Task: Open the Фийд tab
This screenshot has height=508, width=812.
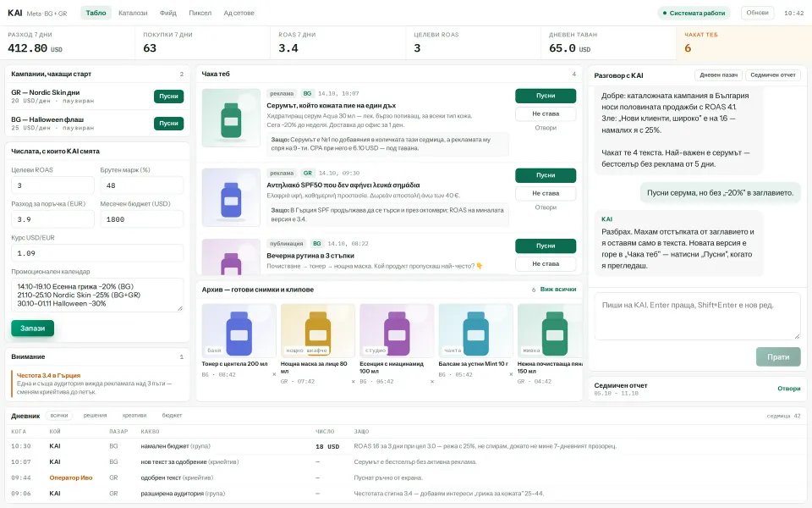Action: coord(167,13)
